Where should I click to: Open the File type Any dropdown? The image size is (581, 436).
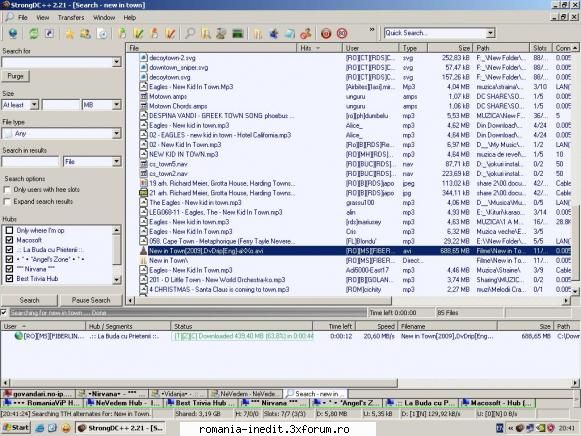(x=62, y=133)
